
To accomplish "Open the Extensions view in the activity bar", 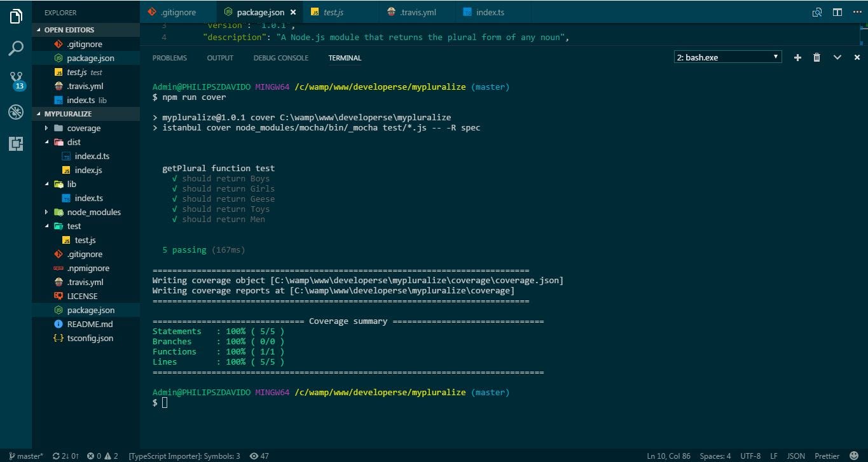I will coord(16,144).
